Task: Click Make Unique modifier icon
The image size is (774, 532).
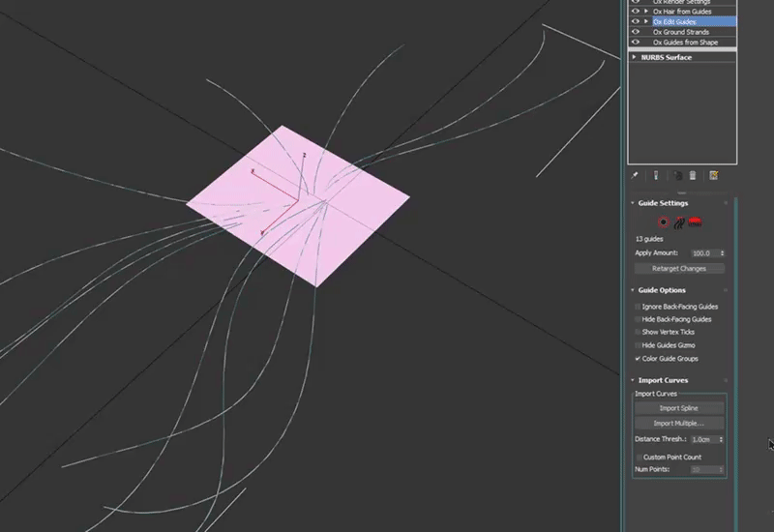Action: tap(677, 176)
